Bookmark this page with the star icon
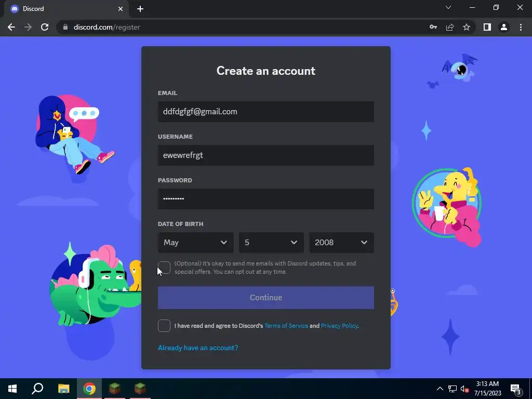The width and height of the screenshot is (532, 399). [467, 27]
